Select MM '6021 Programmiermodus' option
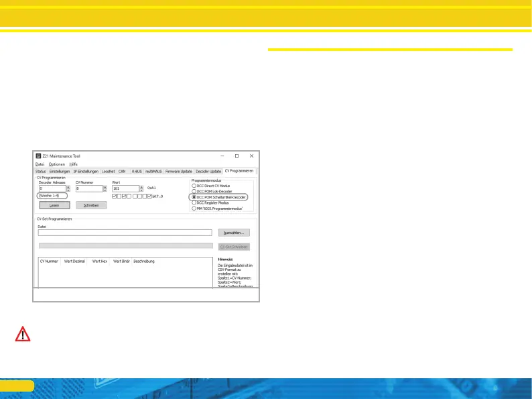Screen dimensions: 532x399 coord(194,209)
